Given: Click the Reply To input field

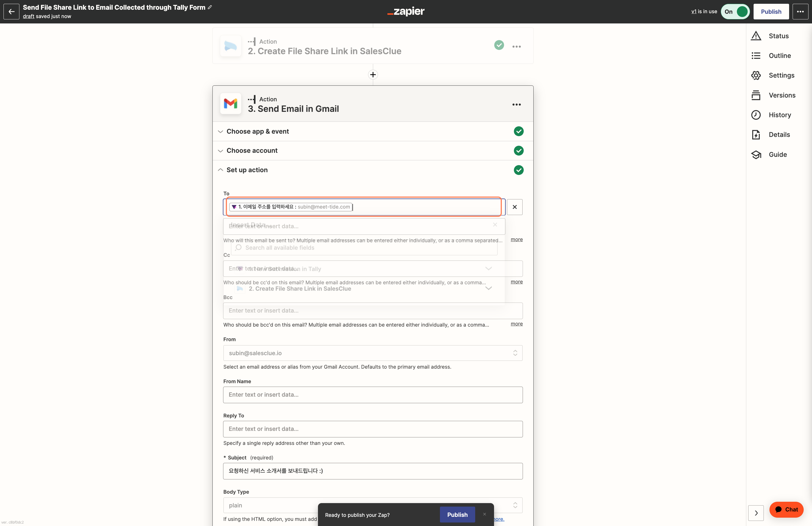Looking at the screenshot, I should (373, 429).
